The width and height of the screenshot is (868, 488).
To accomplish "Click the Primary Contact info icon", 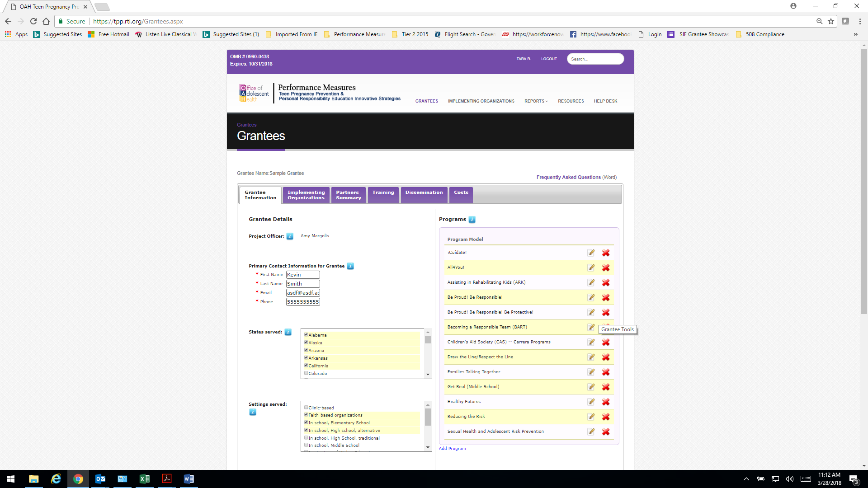I will point(350,266).
